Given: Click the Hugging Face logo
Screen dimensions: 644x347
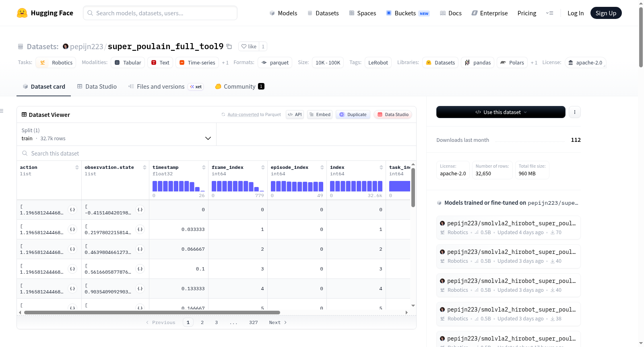Looking at the screenshot, I should (x=45, y=13).
